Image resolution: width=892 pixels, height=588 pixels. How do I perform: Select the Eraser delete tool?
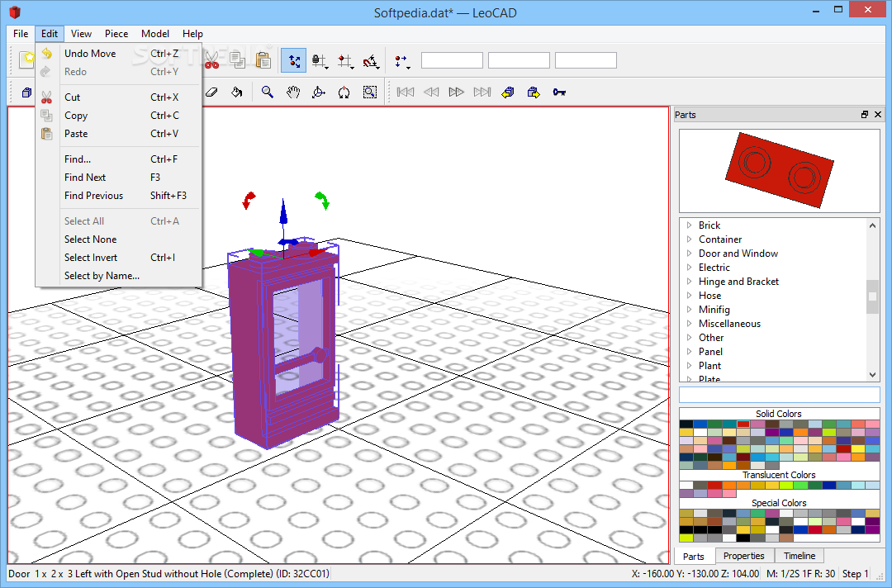coord(211,92)
